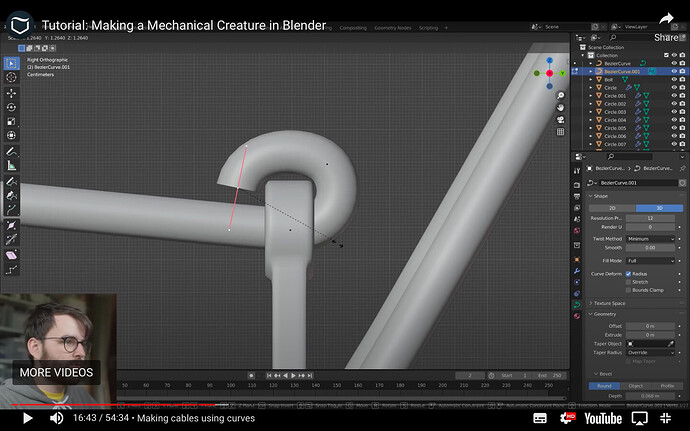Open the Modifiers wrench properties tab
Screen dimensions: 690x431
coord(577,271)
